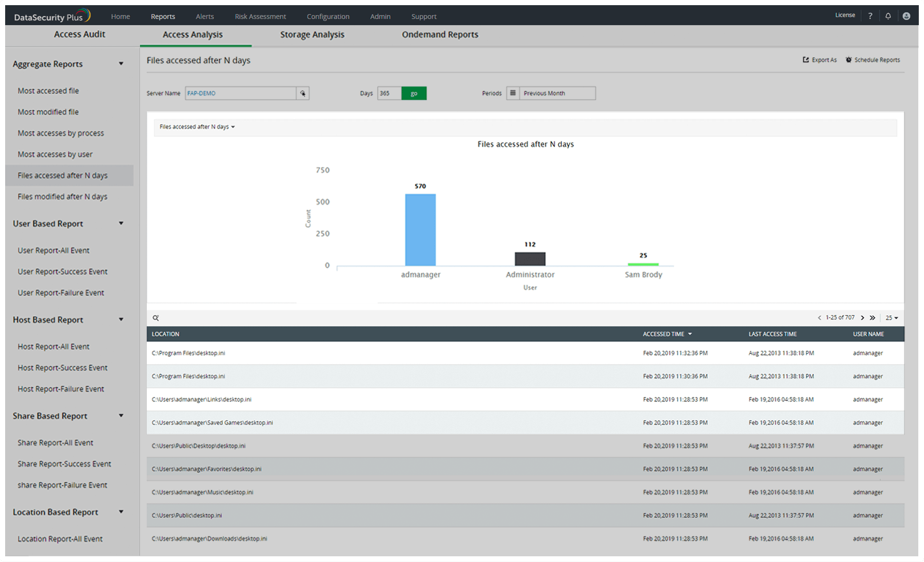Collapse the Host Based Report section
Screen dimensions: 924x562
click(x=121, y=320)
